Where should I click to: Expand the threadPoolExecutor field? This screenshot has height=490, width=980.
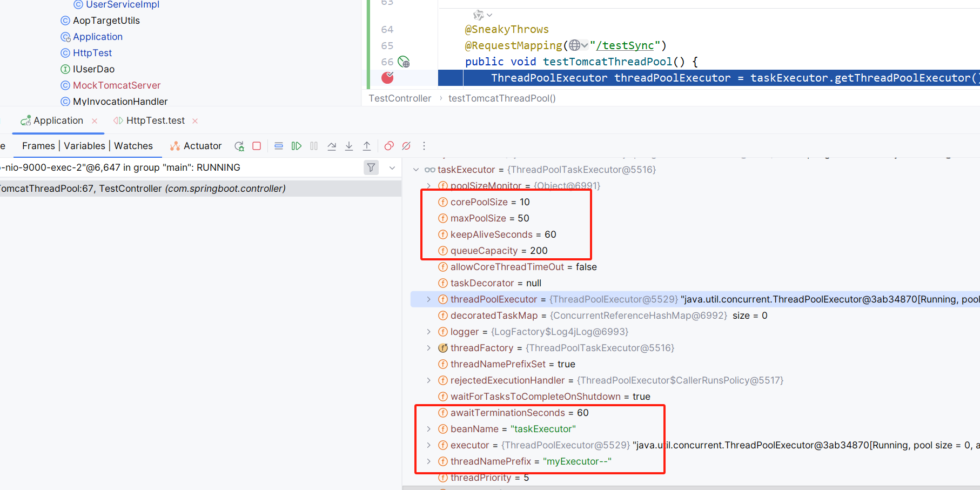[429, 299]
